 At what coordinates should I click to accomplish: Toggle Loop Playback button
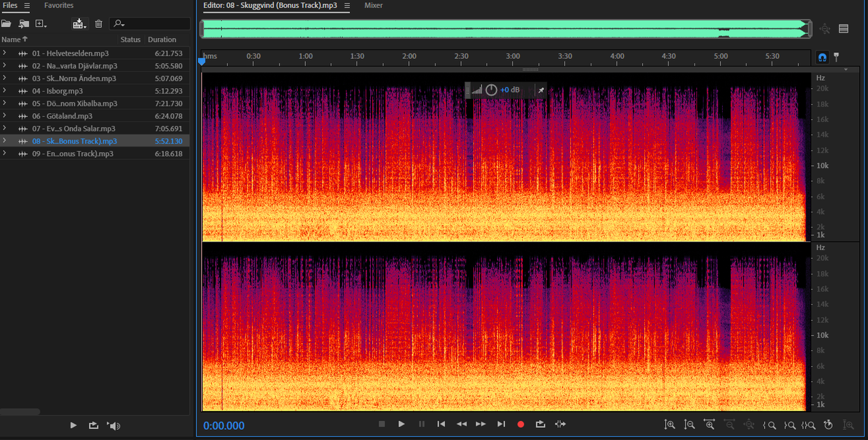(540, 424)
